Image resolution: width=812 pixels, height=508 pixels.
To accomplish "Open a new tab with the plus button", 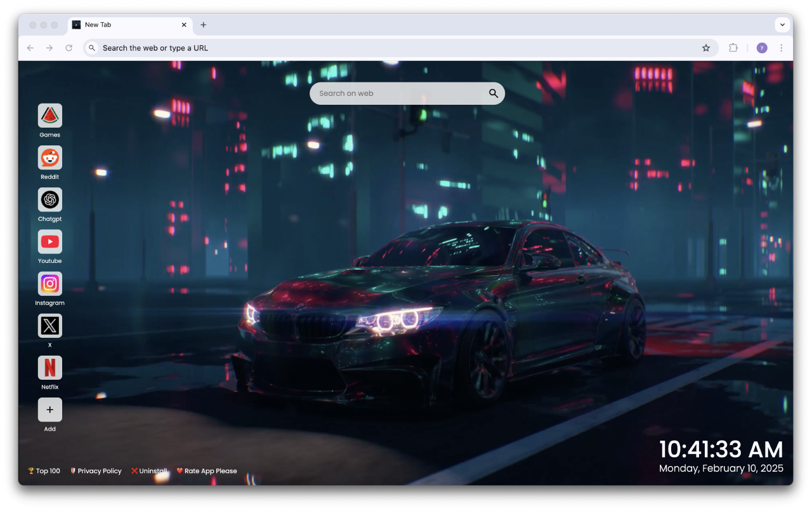I will [x=204, y=25].
